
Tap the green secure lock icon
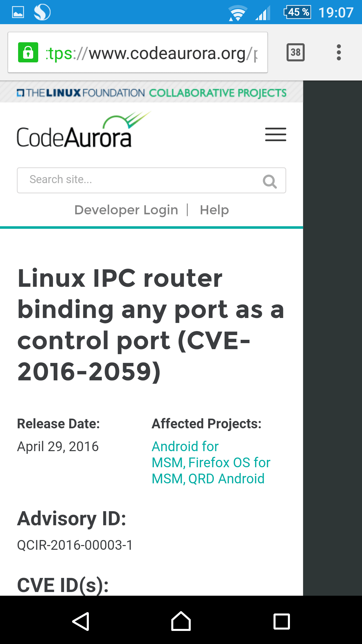tap(28, 53)
